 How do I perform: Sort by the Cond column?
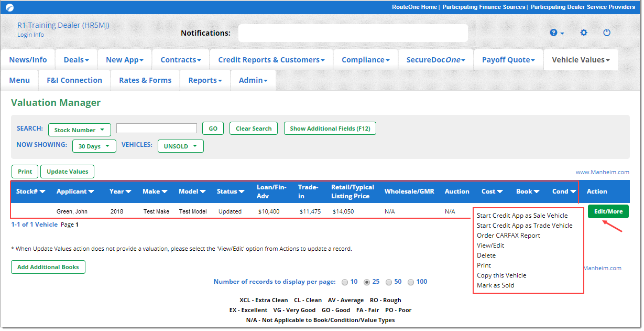[x=564, y=191]
